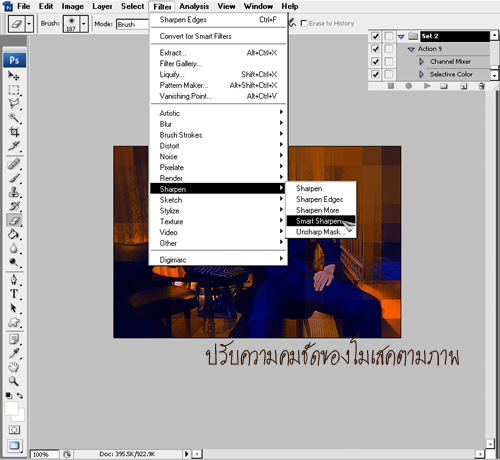Select the Paint Bucket tool
The width and height of the screenshot is (500, 460).
pyautogui.click(x=14, y=234)
